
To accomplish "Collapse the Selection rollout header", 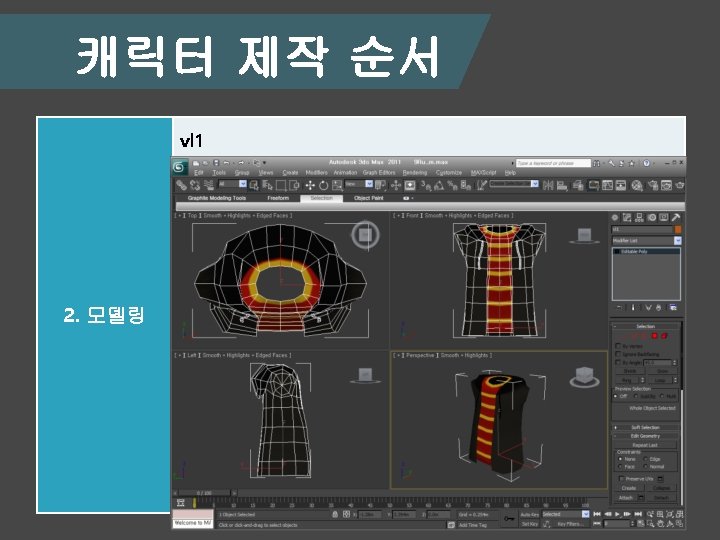I will pos(646,326).
